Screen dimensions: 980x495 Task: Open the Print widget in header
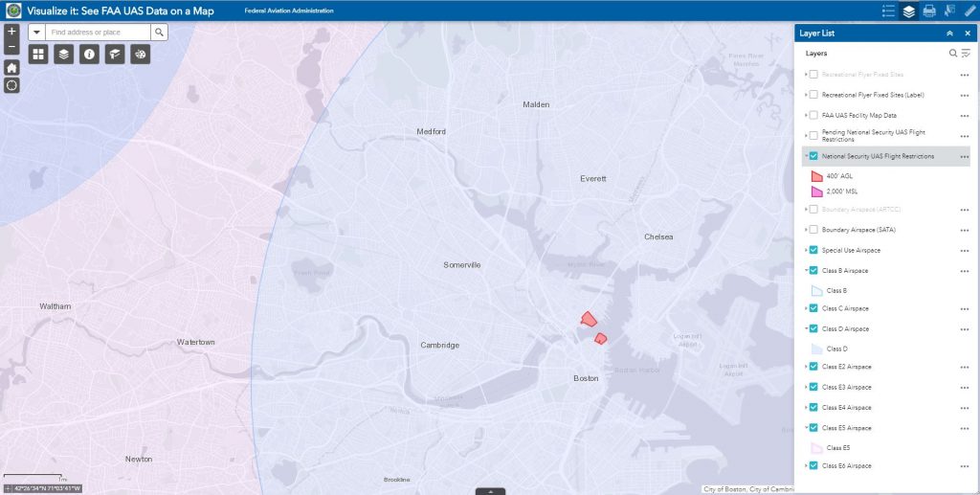pyautogui.click(x=929, y=11)
